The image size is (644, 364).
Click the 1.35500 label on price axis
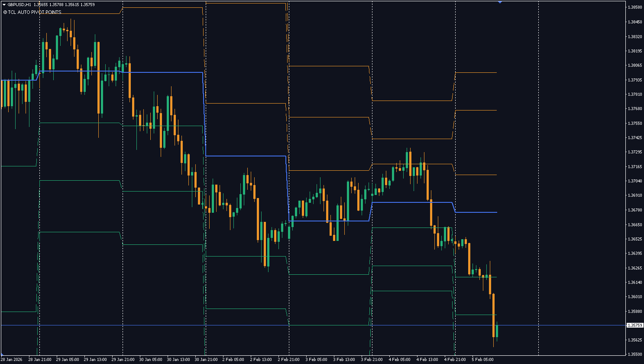click(x=634, y=354)
